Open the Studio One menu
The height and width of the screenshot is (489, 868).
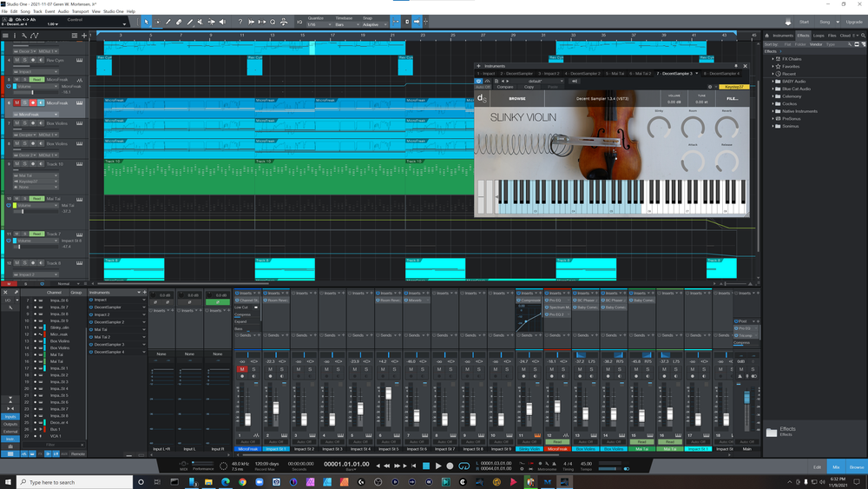(114, 11)
